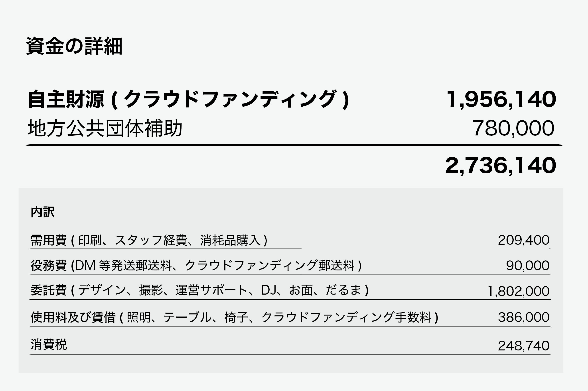This screenshot has width=588, height=391.
Task: Click the 資金の詳細 title heading
Action: pyautogui.click(x=74, y=46)
